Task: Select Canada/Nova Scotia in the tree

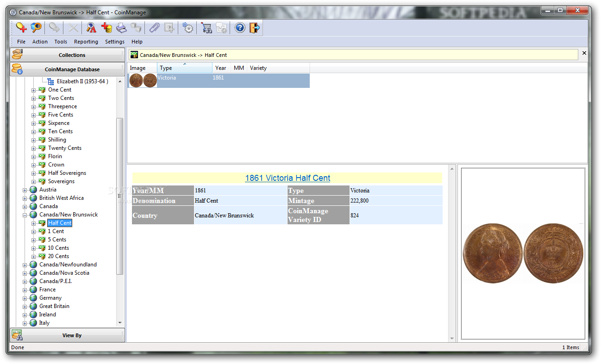Action: coord(64,273)
